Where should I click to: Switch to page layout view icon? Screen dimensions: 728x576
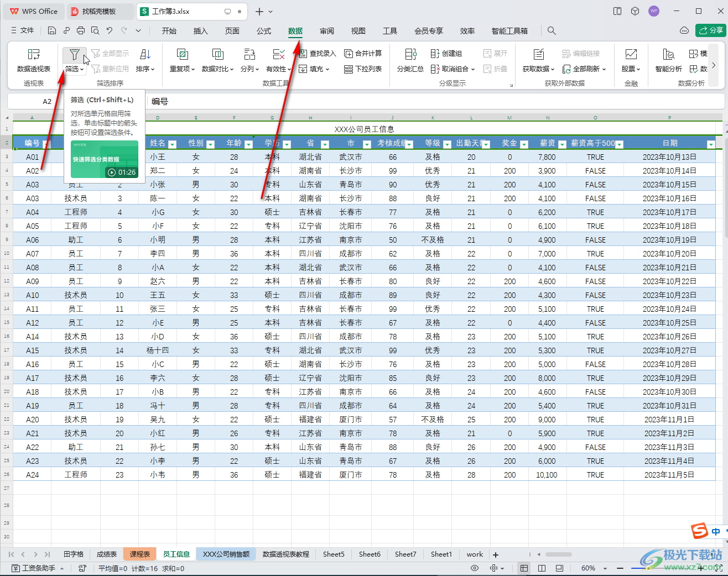[x=542, y=568]
